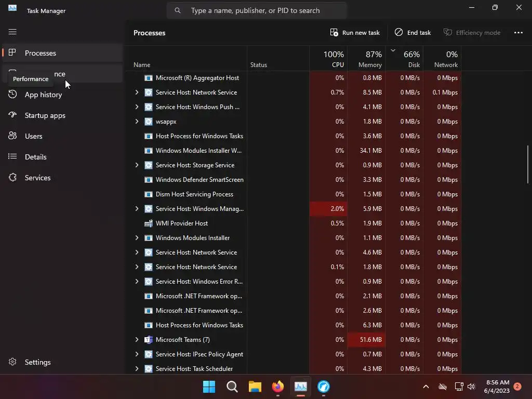Open the Startup apps page

62,115
